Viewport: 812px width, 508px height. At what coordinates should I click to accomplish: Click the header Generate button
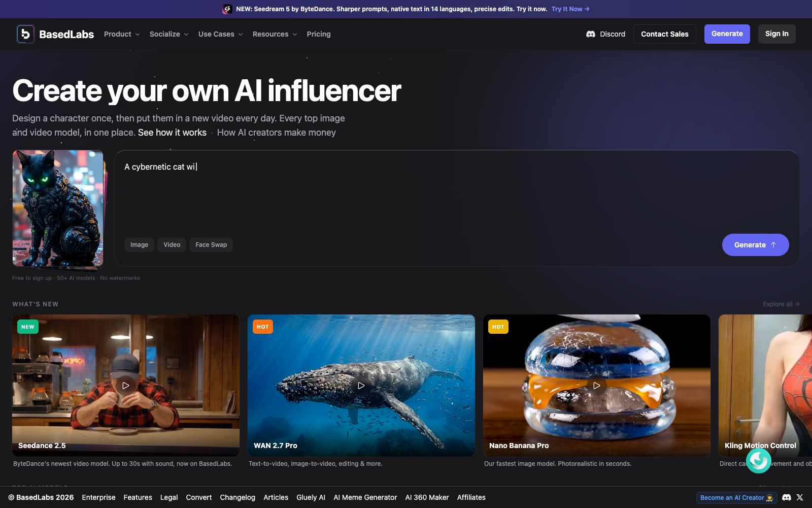(727, 34)
